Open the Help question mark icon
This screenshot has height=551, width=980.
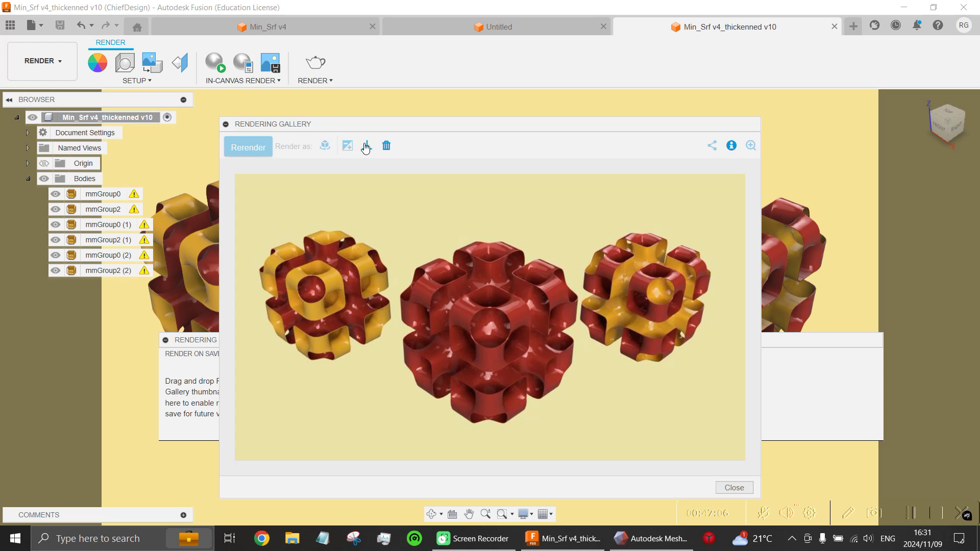point(938,25)
